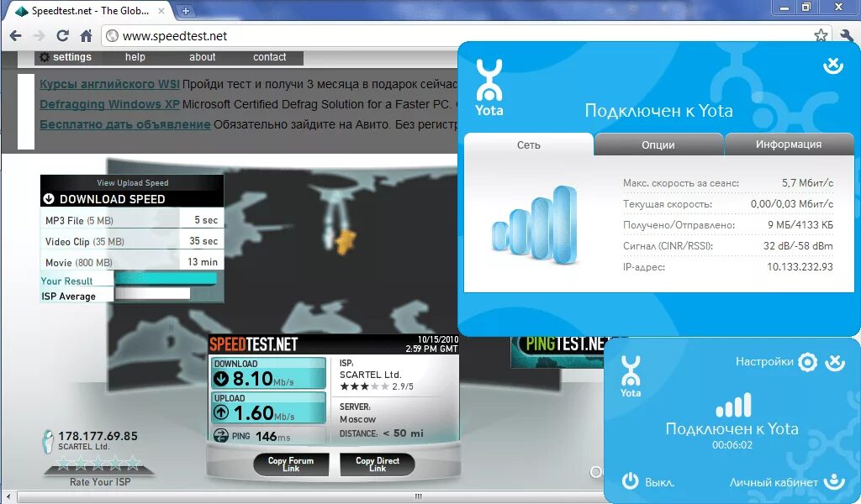
Task: Select the Speedtest.net tab
Action: click(87, 10)
